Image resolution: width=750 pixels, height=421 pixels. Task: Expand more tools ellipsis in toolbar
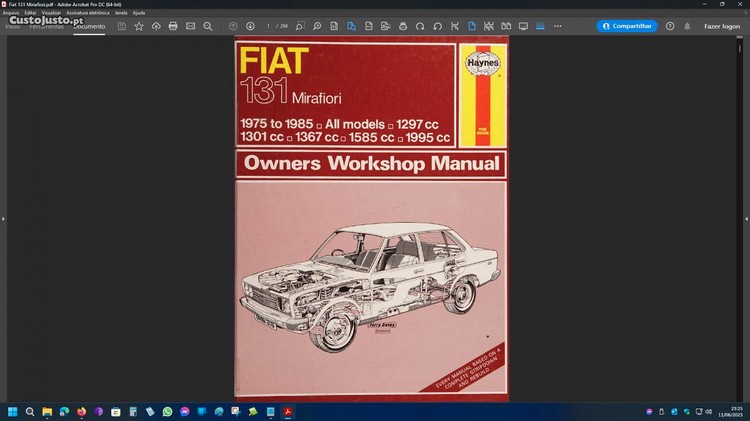pyautogui.click(x=557, y=26)
